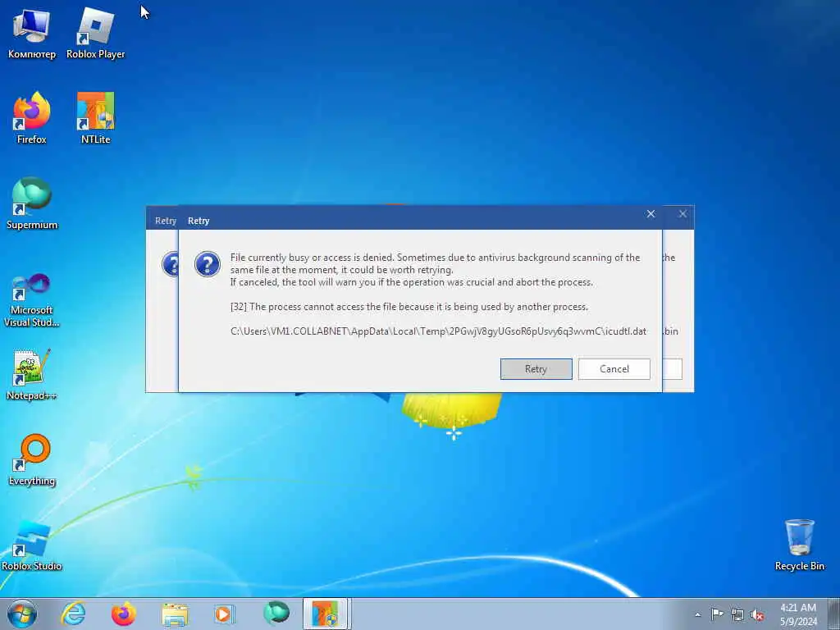The image size is (840, 630).
Task: Launch Windows Media Player from taskbar
Action: tap(224, 614)
